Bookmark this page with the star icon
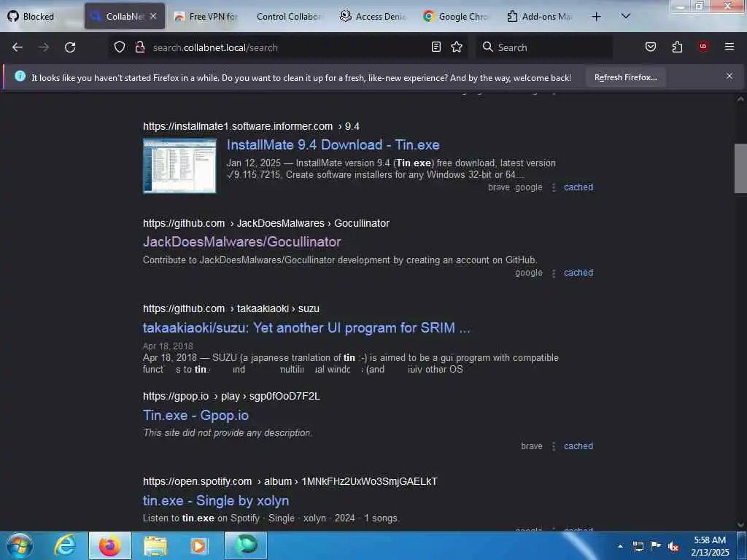The height and width of the screenshot is (560, 747). [457, 47]
